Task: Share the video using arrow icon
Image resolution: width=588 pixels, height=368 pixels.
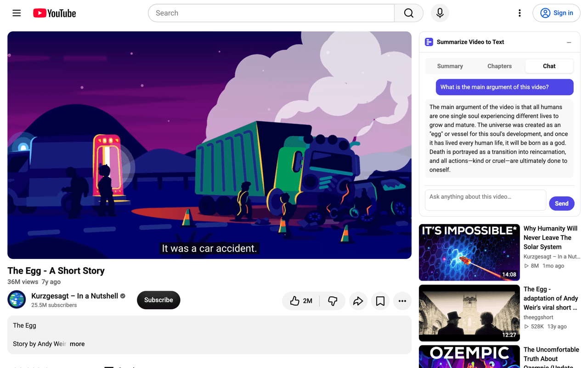Action: 358,301
